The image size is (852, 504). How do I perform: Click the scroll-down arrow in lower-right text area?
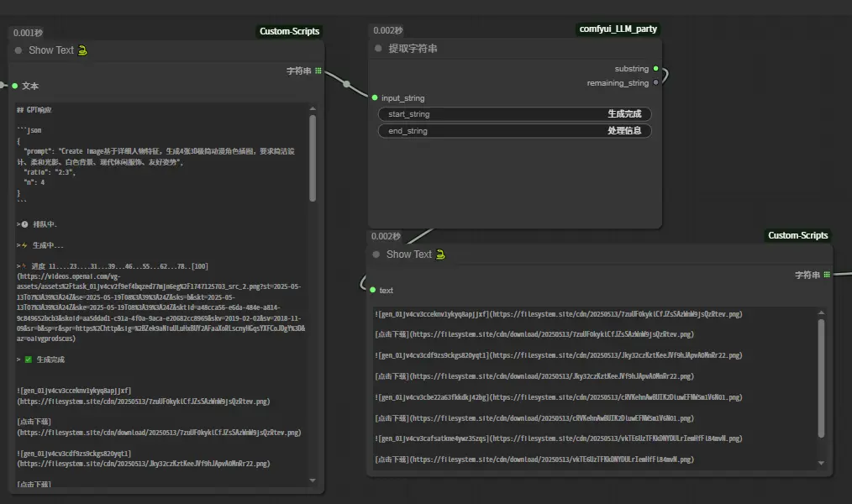821,464
